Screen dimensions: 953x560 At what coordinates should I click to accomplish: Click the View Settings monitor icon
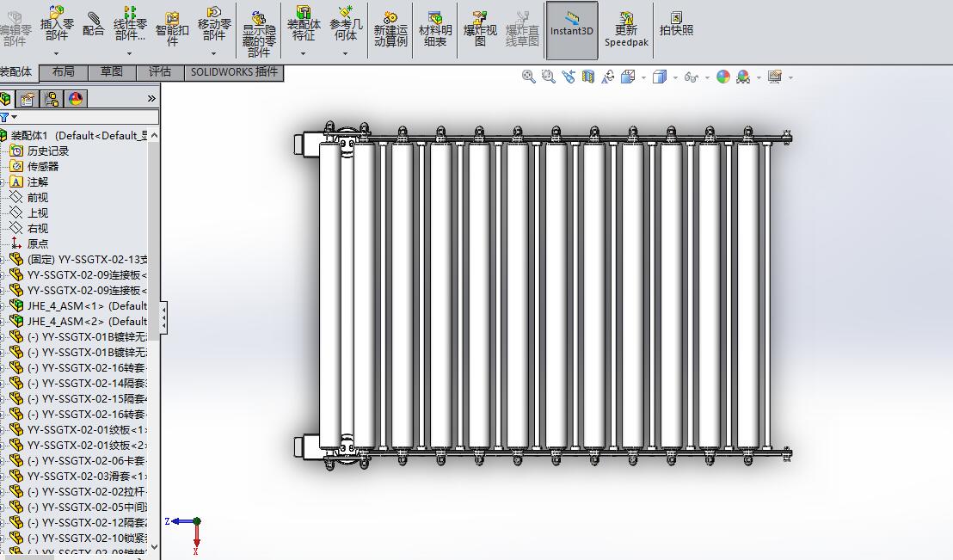775,77
